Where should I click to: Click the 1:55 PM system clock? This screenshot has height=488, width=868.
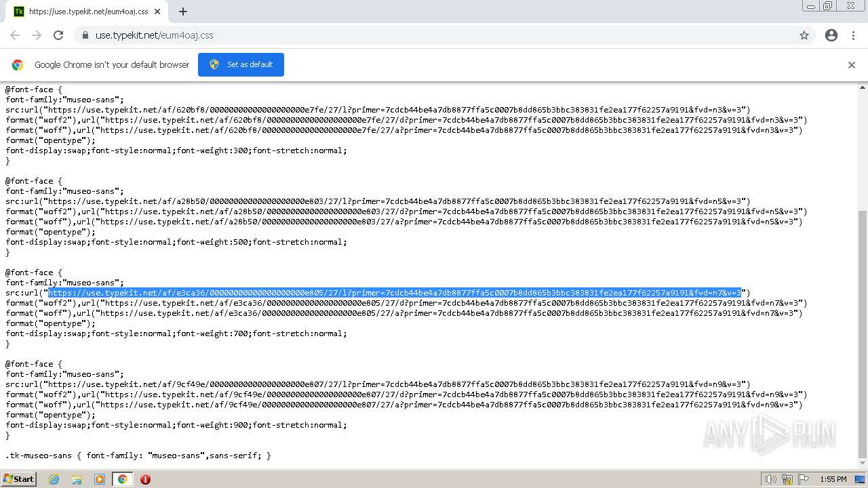tap(833, 479)
